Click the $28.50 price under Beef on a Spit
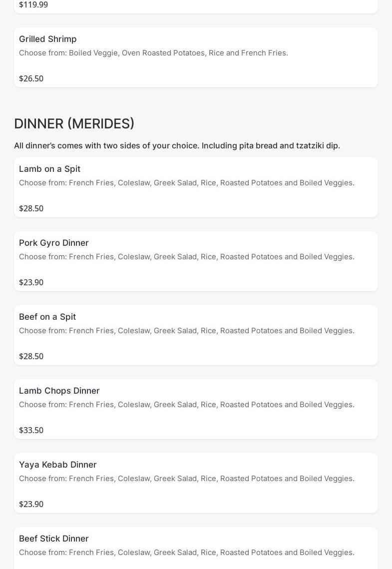The height and width of the screenshot is (569, 392). [x=31, y=356]
